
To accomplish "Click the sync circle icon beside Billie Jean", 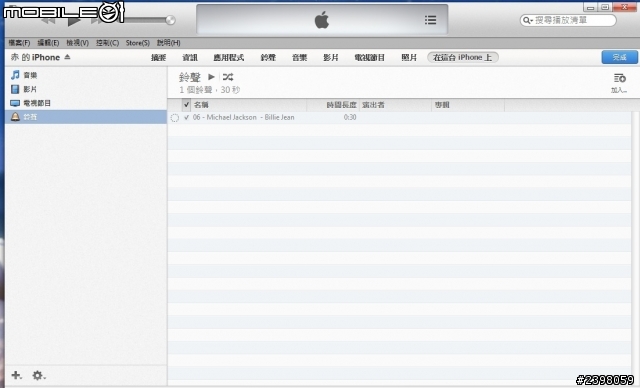I will (x=174, y=118).
